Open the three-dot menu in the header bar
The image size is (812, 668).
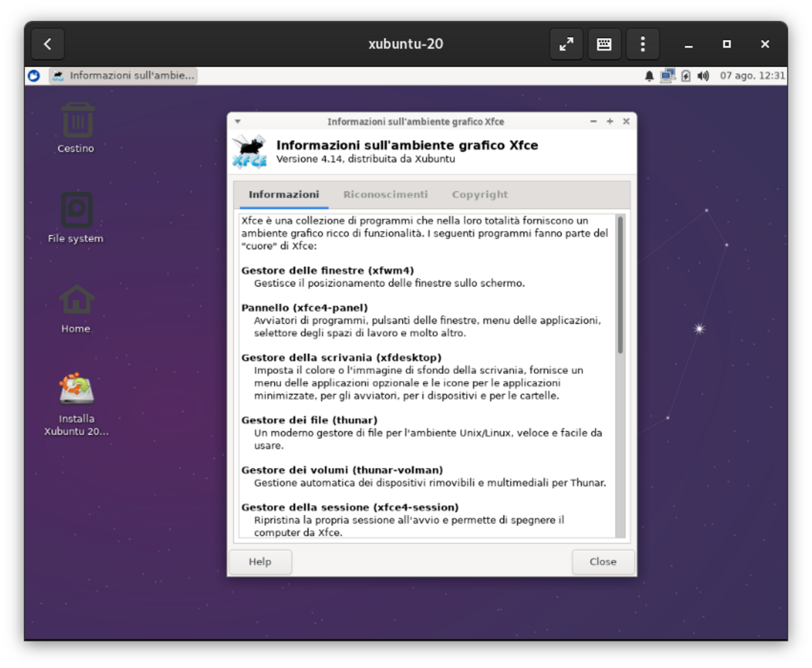click(643, 44)
